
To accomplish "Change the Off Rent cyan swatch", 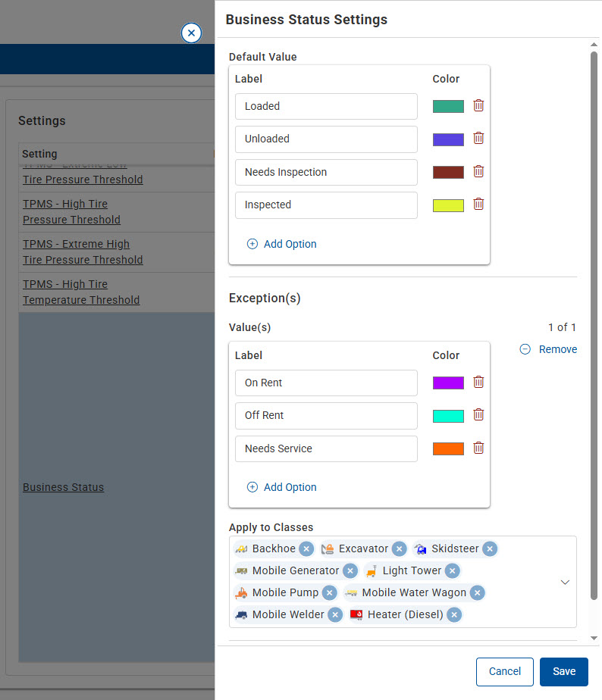I will (448, 416).
